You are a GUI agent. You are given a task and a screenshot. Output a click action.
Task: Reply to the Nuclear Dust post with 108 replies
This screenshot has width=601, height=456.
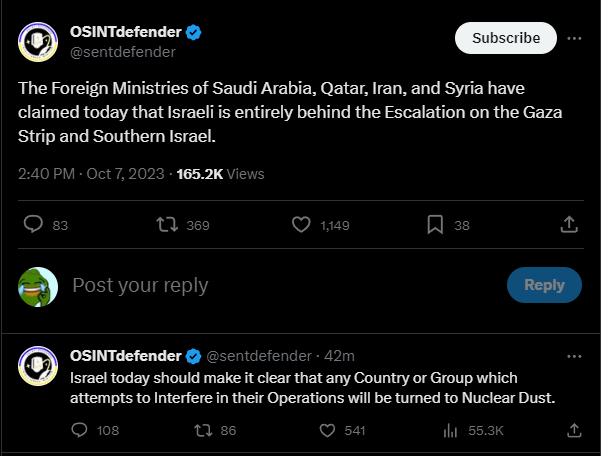tap(81, 430)
